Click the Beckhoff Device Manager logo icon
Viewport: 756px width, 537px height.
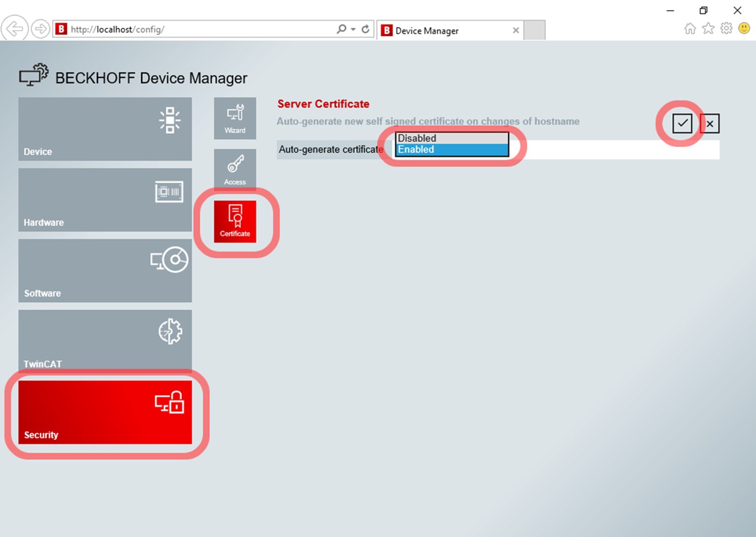33,75
